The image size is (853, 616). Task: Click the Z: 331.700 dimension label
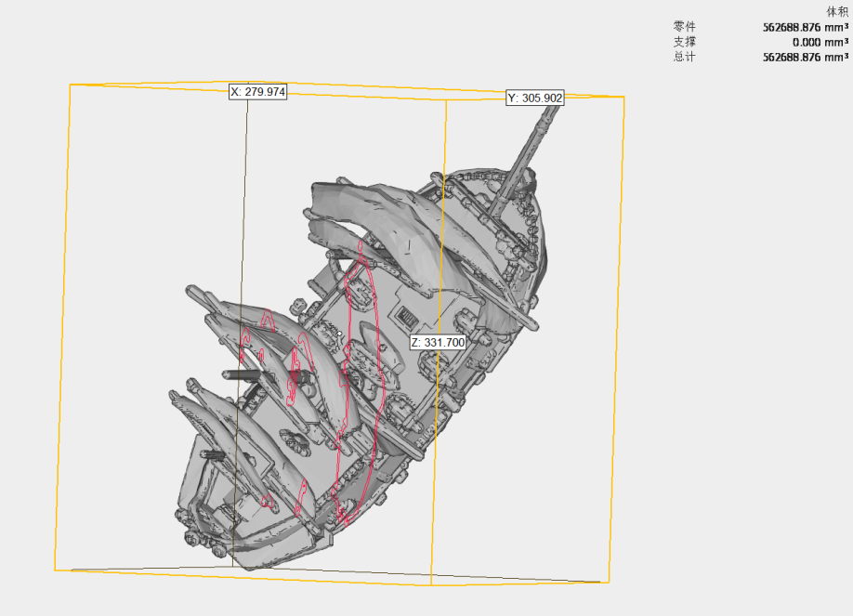[437, 343]
